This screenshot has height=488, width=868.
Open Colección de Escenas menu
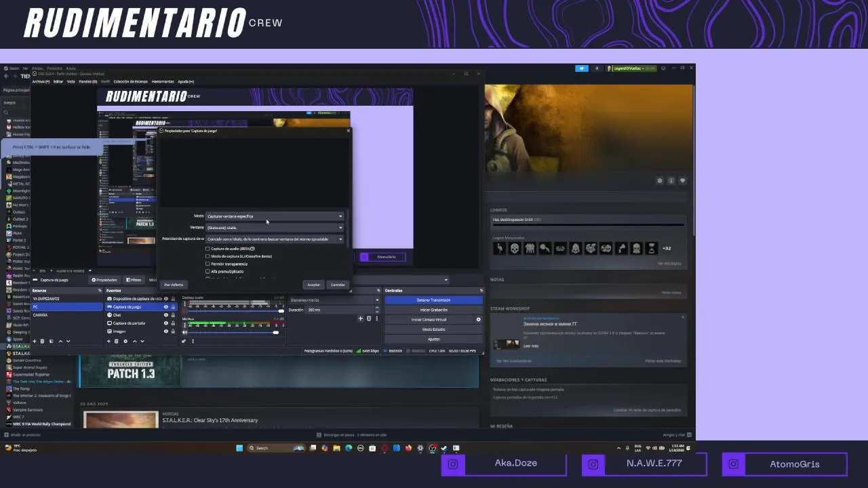(x=130, y=81)
